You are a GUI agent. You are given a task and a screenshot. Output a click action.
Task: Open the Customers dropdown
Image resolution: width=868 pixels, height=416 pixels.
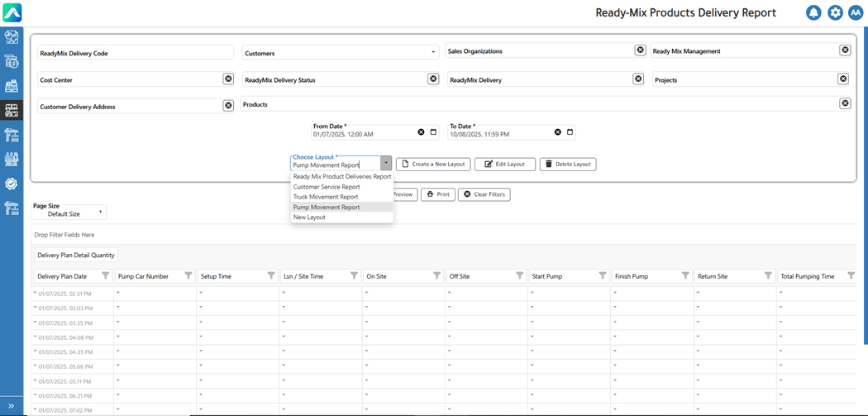coord(433,53)
